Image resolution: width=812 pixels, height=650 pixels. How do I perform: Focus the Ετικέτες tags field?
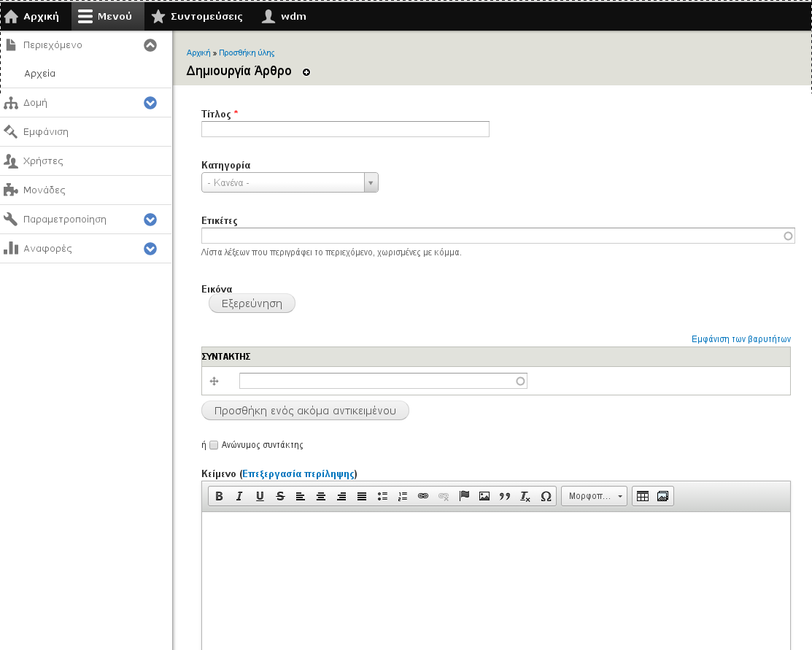click(498, 236)
